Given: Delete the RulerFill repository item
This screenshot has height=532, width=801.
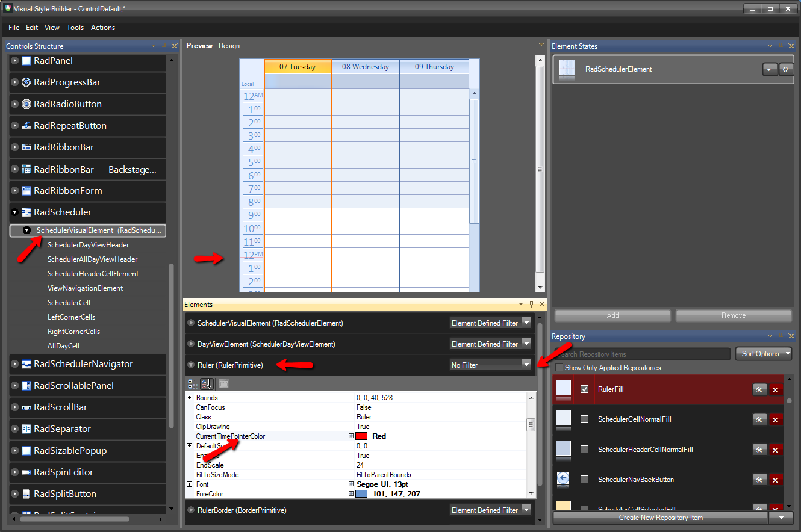Looking at the screenshot, I should pyautogui.click(x=775, y=389).
